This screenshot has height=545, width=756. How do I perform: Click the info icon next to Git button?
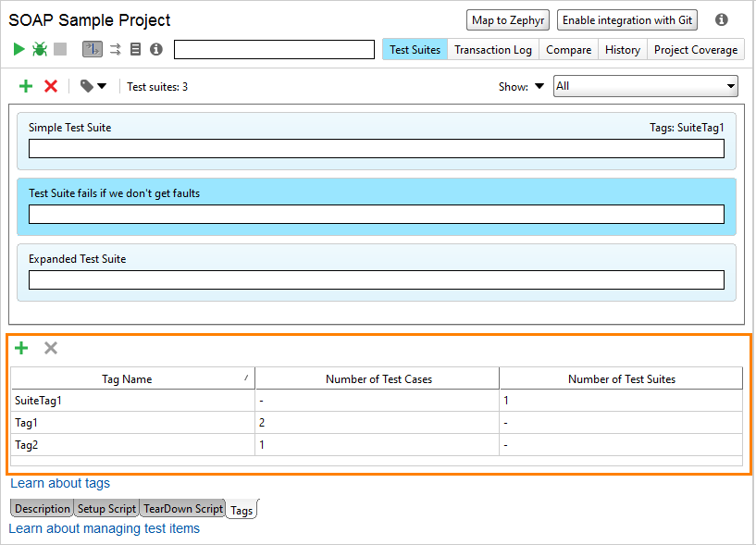pos(721,19)
